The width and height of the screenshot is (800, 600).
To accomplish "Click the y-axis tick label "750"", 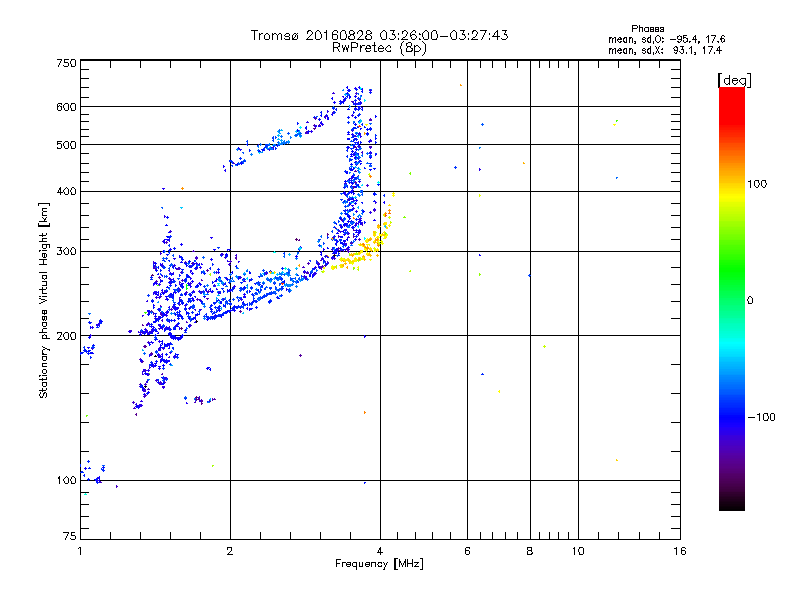I will tap(66, 63).
